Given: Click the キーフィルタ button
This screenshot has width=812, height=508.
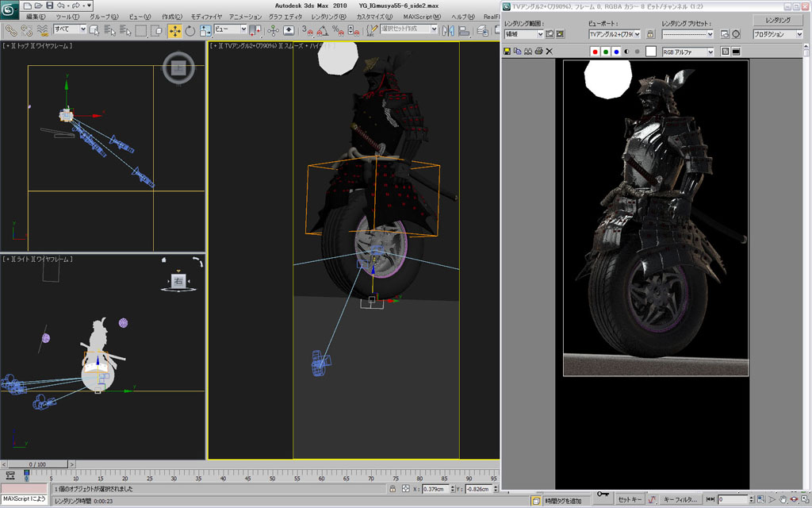Looking at the screenshot, I should [x=680, y=499].
